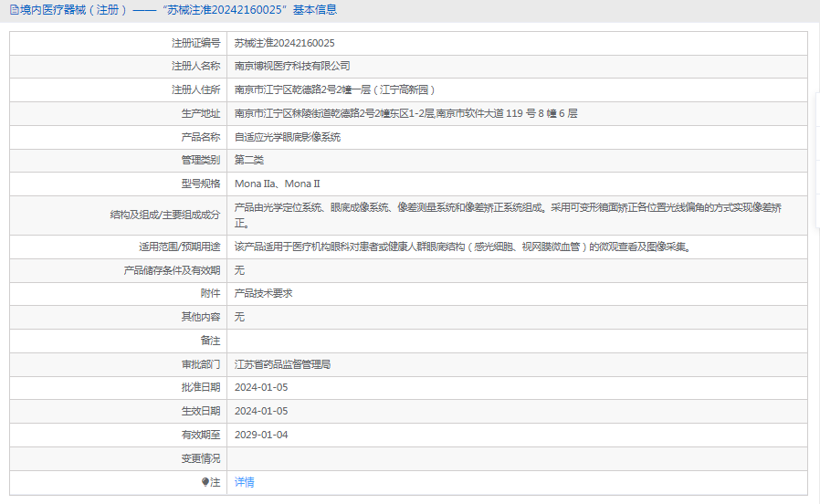Click the 注册人名称 label

point(196,66)
